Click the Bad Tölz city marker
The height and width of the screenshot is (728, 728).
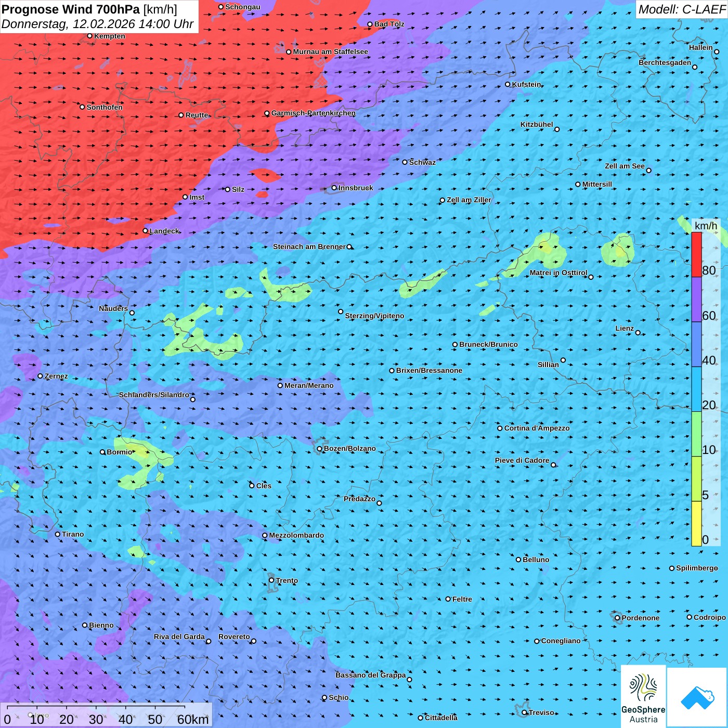tap(370, 24)
